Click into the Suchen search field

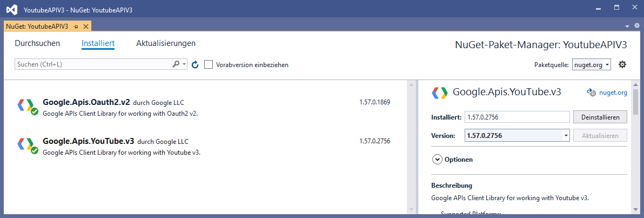coord(92,64)
